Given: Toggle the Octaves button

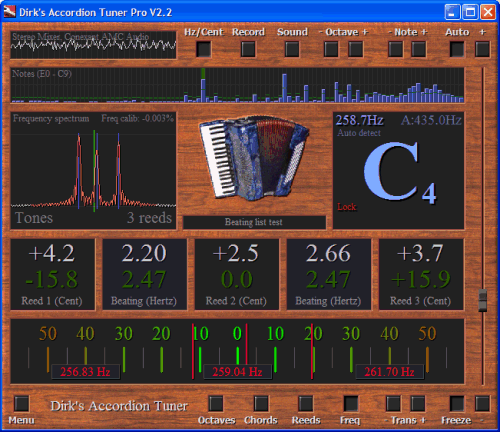Looking at the screenshot, I should pyautogui.click(x=216, y=403).
